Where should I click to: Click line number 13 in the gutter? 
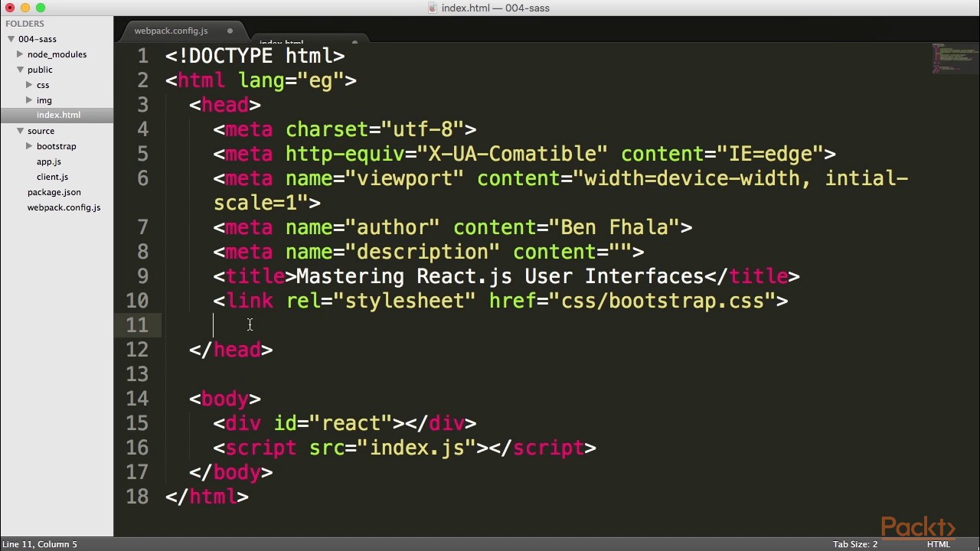137,374
